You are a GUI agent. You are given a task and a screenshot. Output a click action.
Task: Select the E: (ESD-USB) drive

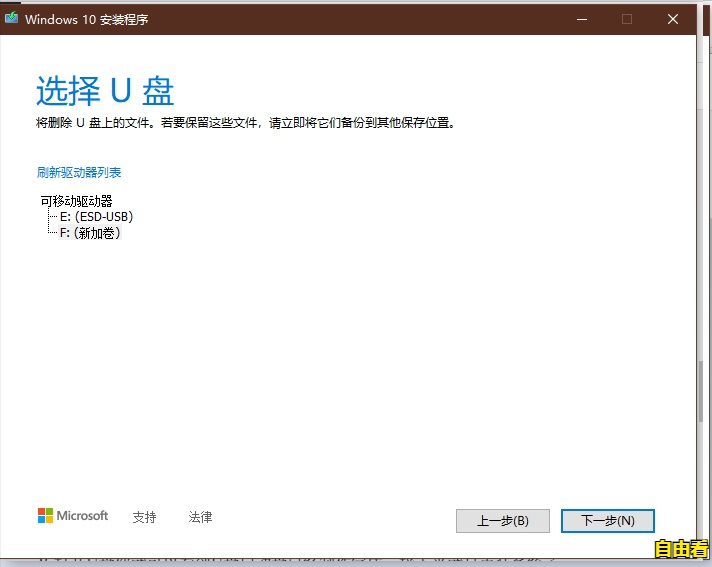coord(96,217)
